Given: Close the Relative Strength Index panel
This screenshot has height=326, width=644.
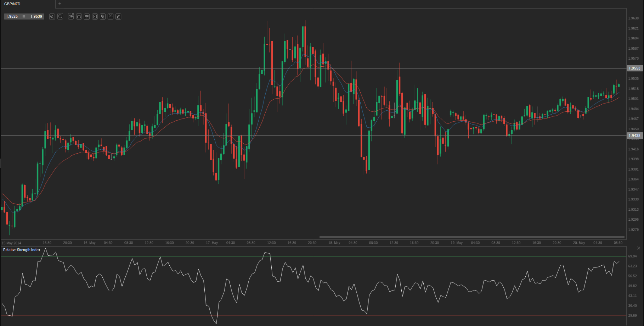Looking at the screenshot, I should pyautogui.click(x=638, y=248).
